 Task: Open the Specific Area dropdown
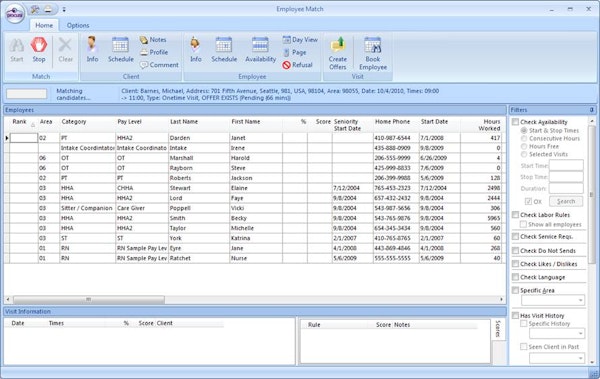pos(580,300)
